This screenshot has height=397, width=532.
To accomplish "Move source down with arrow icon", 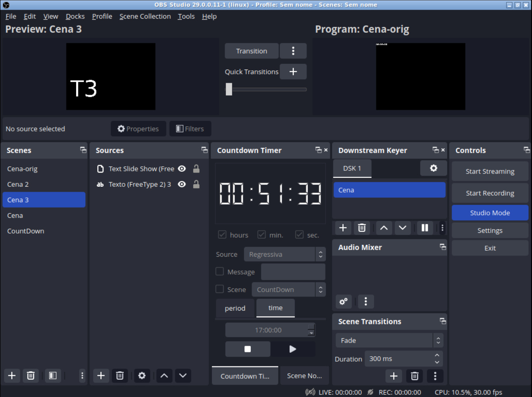I will [x=183, y=376].
